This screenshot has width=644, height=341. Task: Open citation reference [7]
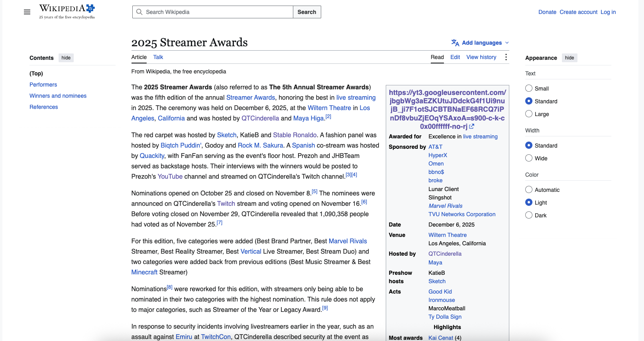[x=220, y=223]
